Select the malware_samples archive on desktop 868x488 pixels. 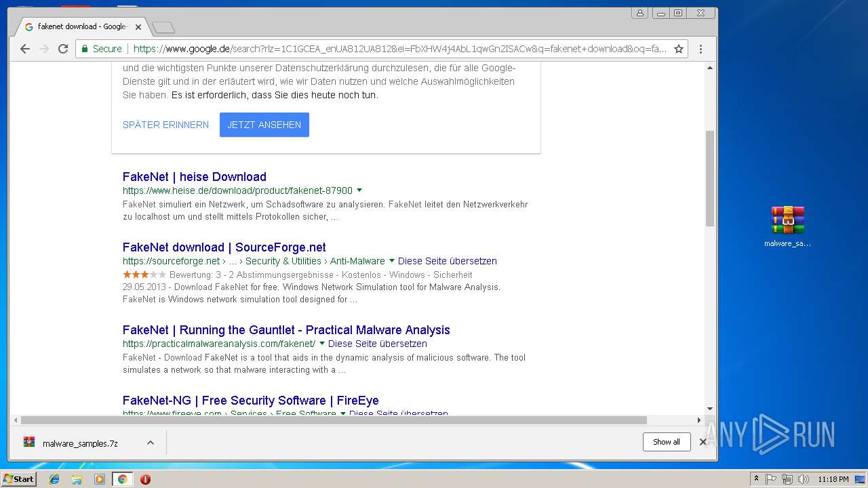(x=787, y=227)
